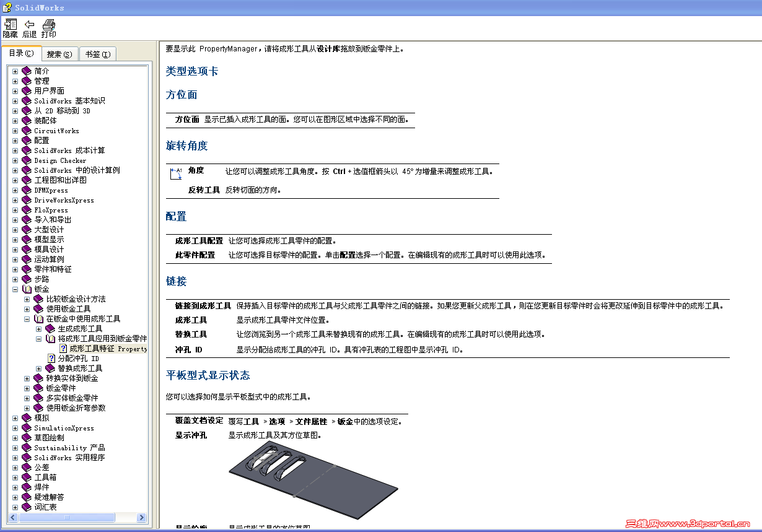
Task: Open the 转换实体到钣金 topic
Action: 72,378
